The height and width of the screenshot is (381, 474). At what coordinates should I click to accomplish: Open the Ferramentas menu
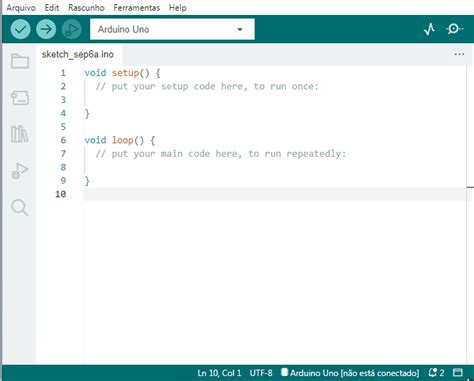137,8
